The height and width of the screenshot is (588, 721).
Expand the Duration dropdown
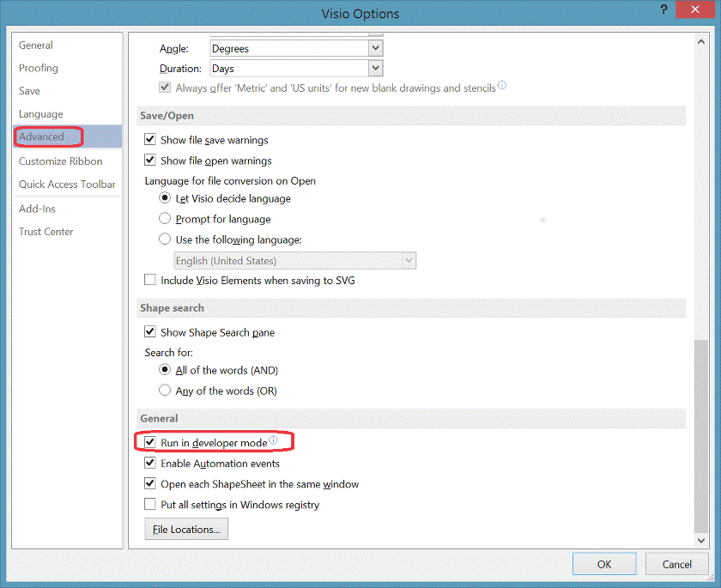(375, 69)
